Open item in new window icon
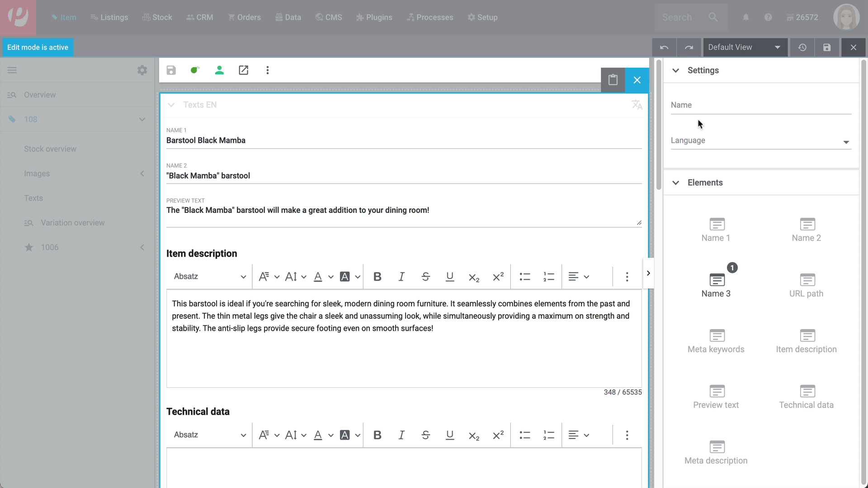The width and height of the screenshot is (868, 488). (243, 70)
